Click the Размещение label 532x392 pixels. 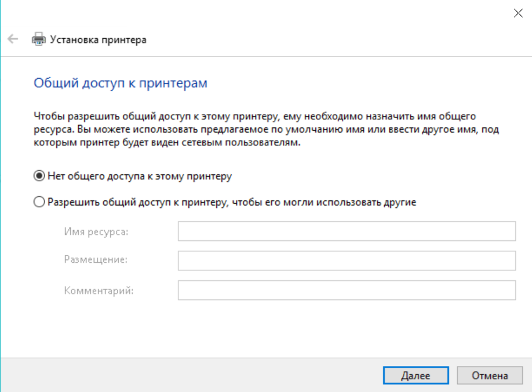click(x=96, y=261)
